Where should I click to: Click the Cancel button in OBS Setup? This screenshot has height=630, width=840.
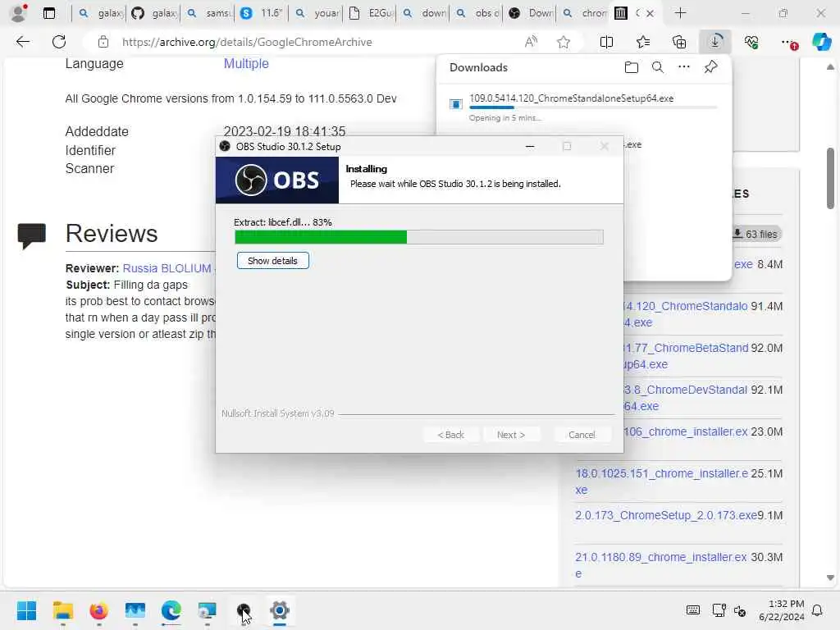(x=582, y=435)
